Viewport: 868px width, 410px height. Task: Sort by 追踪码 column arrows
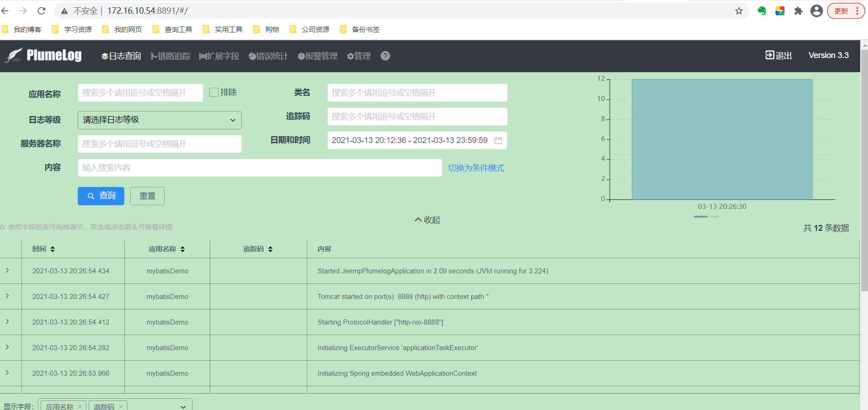[x=271, y=249]
